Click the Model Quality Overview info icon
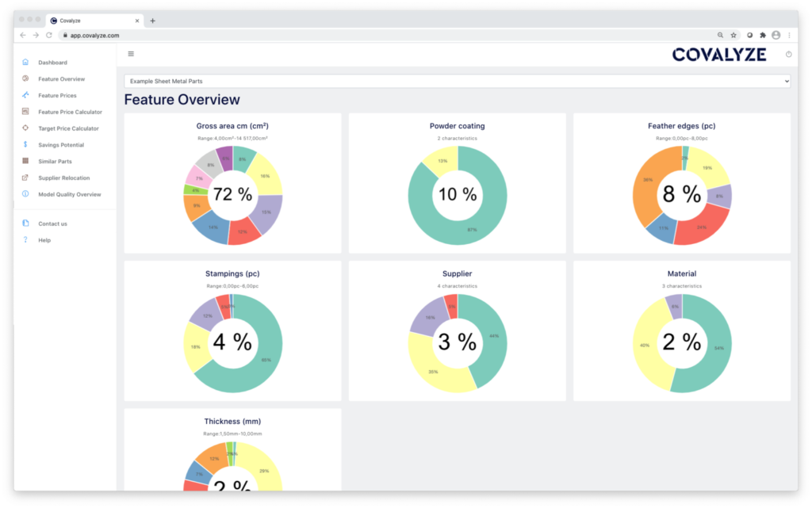Image resolution: width=812 pixels, height=508 pixels. 25,194
